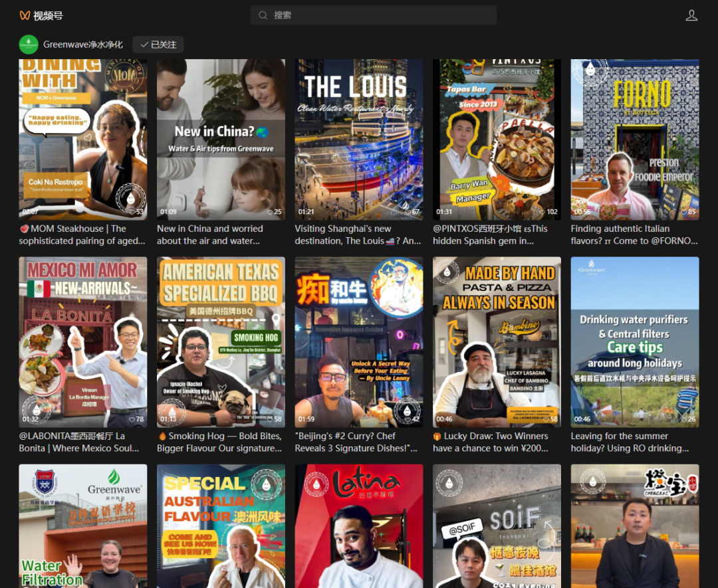
Task: Open the Care tips water purifier video
Action: [635, 342]
